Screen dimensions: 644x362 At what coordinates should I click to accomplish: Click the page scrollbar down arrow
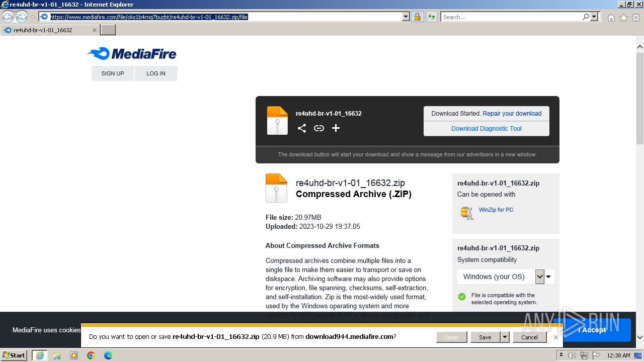point(640,337)
